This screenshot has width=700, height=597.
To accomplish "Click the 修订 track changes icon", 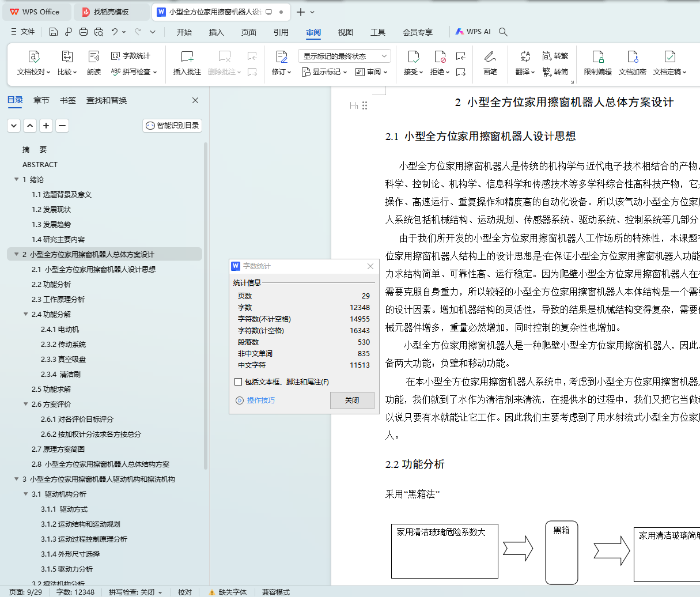I will 282,56.
